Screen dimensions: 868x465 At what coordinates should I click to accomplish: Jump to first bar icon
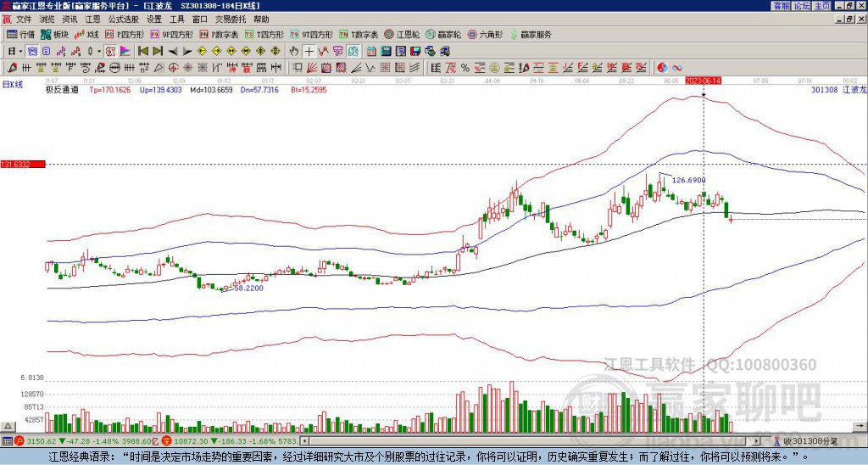[142, 52]
